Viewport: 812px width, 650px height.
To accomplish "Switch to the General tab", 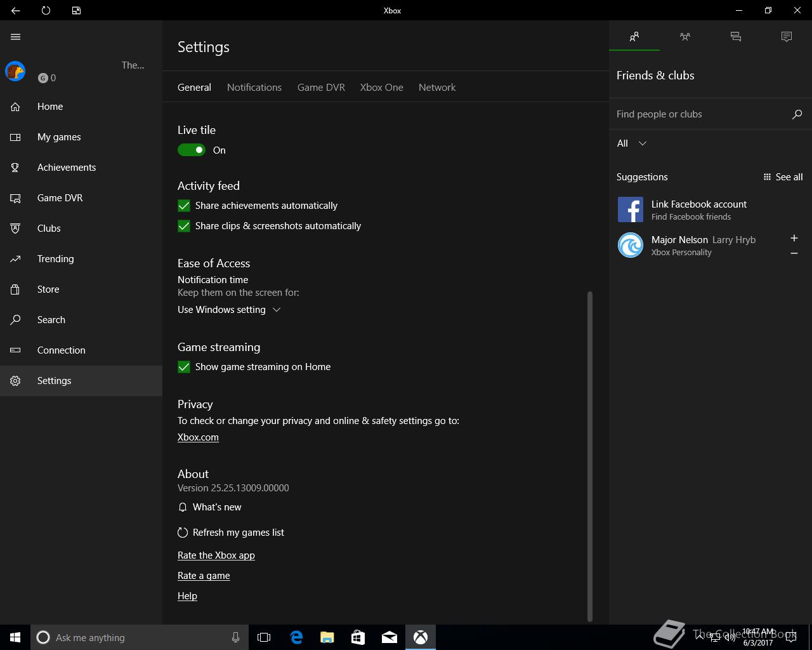I will 194,88.
